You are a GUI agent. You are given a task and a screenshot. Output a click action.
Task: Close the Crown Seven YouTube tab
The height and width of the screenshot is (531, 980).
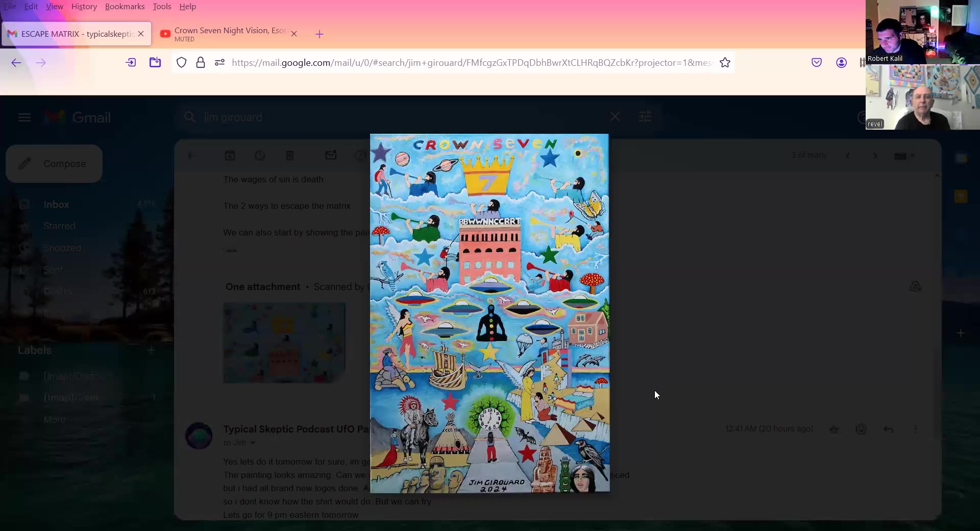294,34
